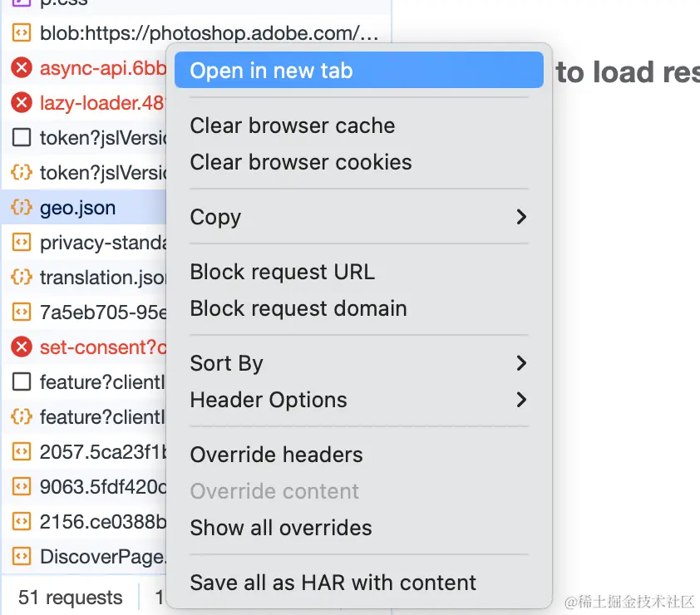Open the Header Options submenu
This screenshot has height=615, width=700.
(359, 400)
